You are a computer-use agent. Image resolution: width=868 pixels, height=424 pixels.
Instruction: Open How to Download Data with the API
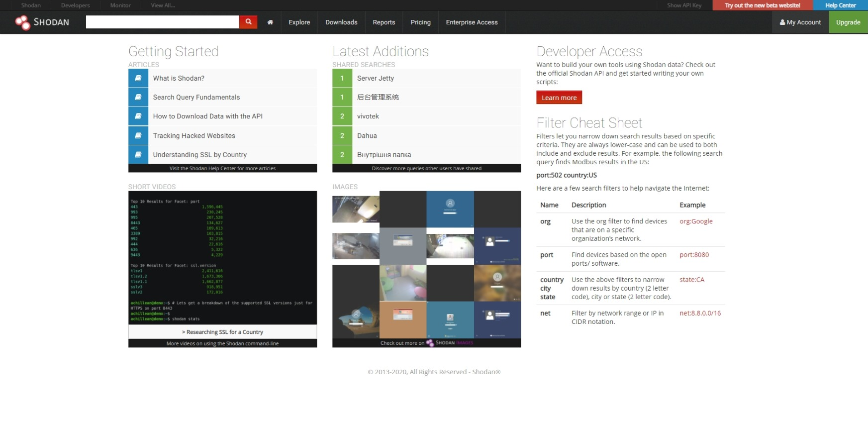pos(208,116)
